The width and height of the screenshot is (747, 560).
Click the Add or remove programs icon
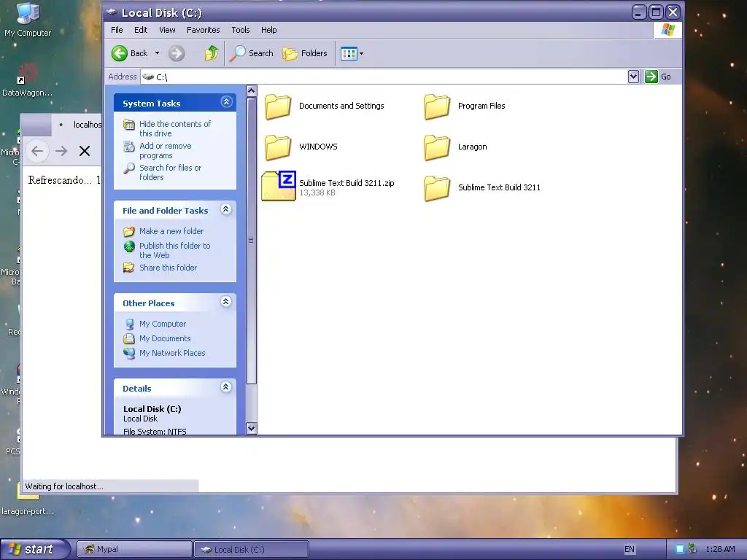tap(129, 146)
